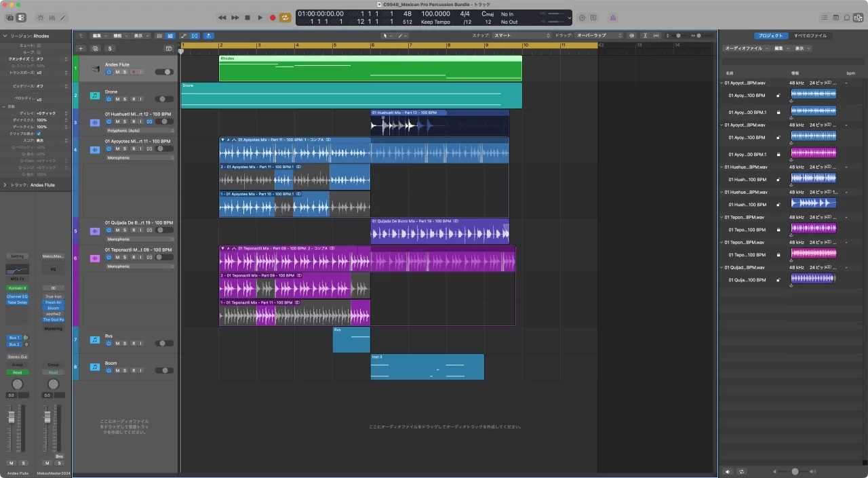Click the Channel EQ plugin slot
The height and width of the screenshot is (478, 868).
click(17, 296)
